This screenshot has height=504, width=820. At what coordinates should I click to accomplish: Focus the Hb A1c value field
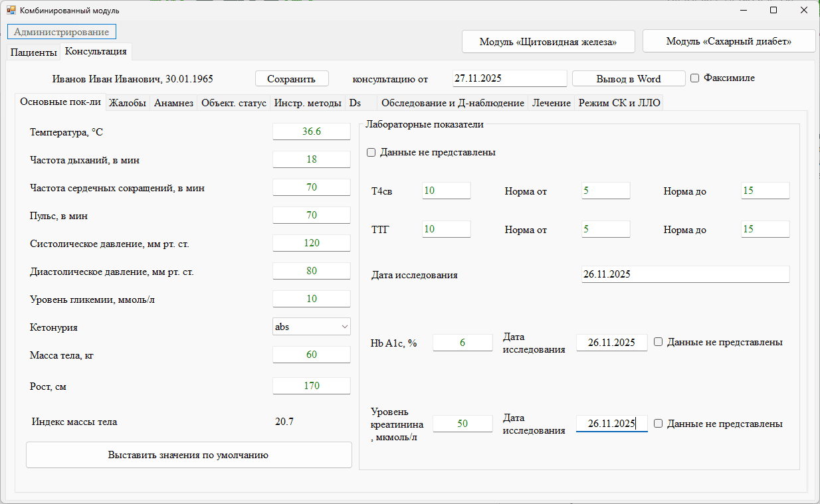[x=462, y=343]
